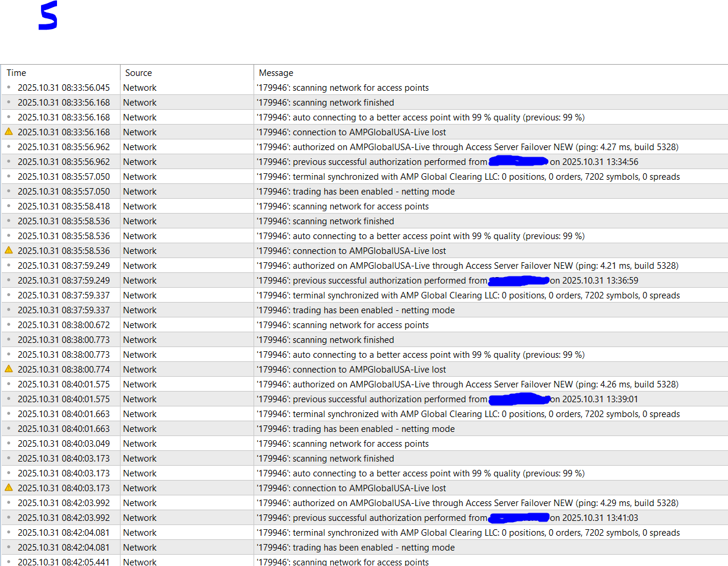
Task: Select previous authorization message ending 13:36:59
Action: (x=447, y=281)
